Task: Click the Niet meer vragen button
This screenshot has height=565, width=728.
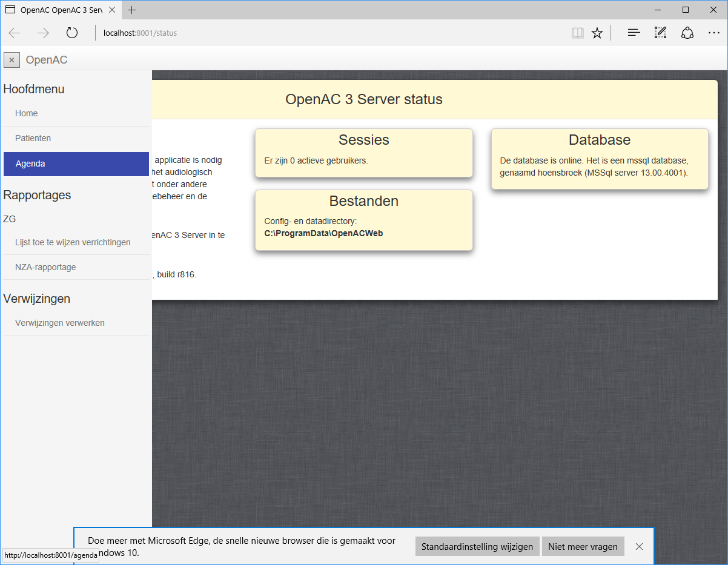Action: click(x=583, y=546)
